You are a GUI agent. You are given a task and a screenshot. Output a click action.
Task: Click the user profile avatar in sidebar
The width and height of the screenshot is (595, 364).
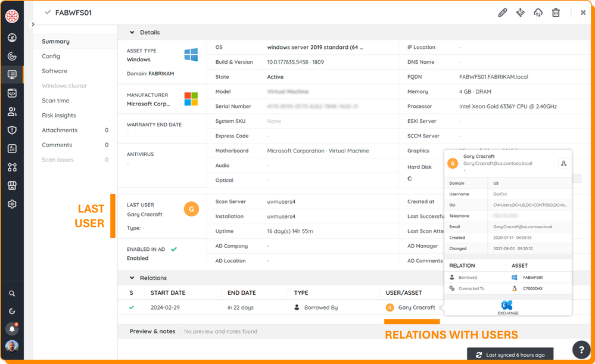[12, 346]
